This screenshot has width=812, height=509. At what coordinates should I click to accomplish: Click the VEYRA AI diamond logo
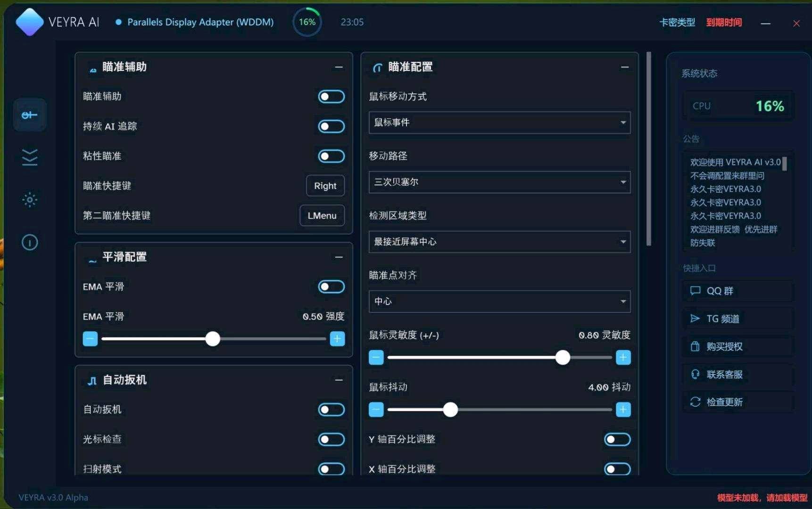(x=30, y=22)
